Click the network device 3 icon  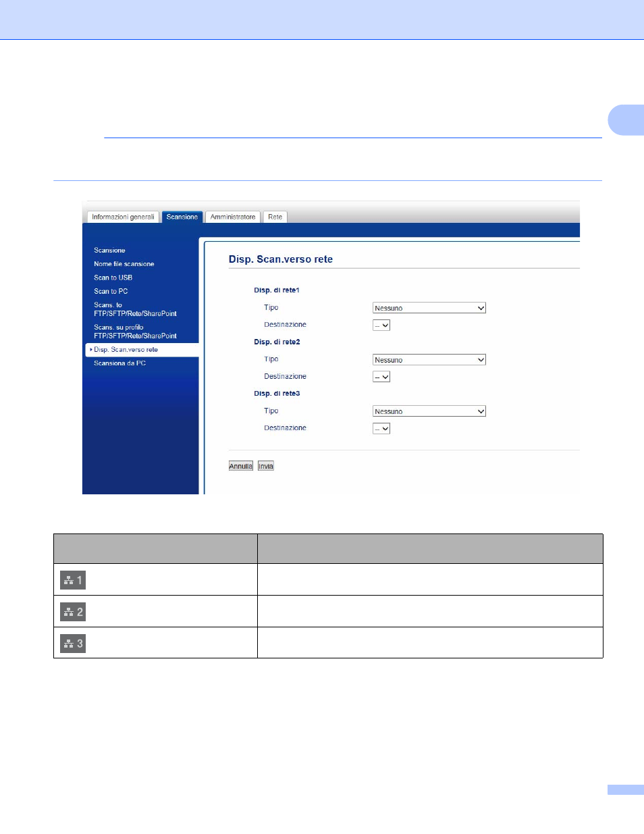[73, 644]
